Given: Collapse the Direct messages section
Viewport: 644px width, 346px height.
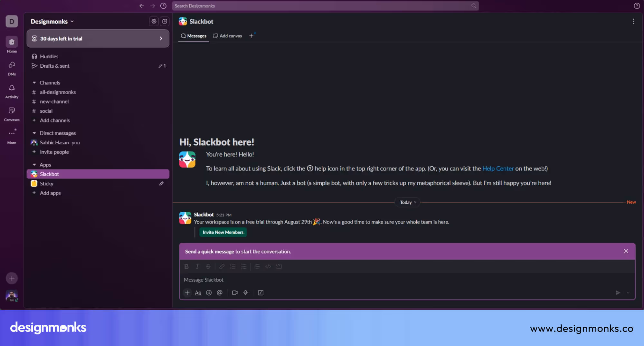Looking at the screenshot, I should pyautogui.click(x=34, y=133).
